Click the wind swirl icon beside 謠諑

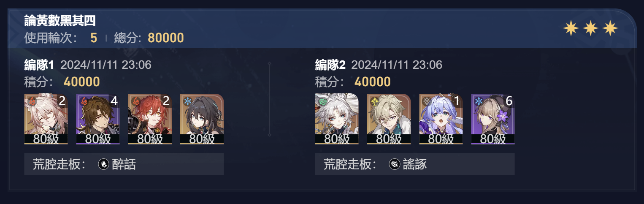point(395,164)
